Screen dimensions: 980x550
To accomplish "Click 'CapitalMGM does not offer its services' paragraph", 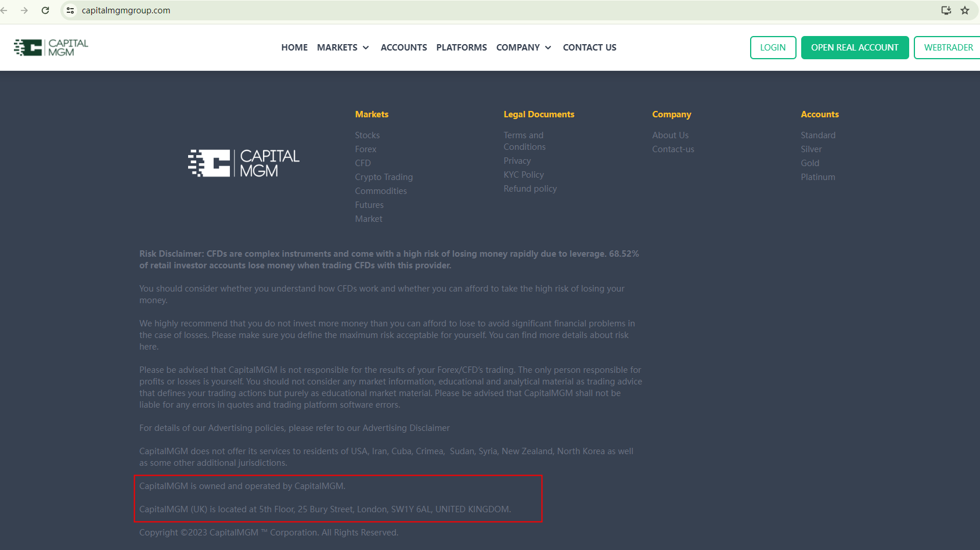I will [386, 457].
